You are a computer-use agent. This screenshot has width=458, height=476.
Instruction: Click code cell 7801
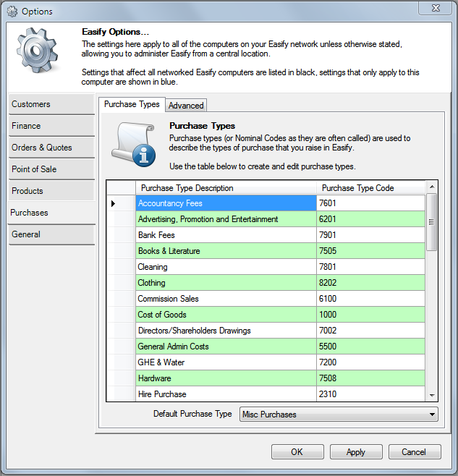click(x=371, y=267)
